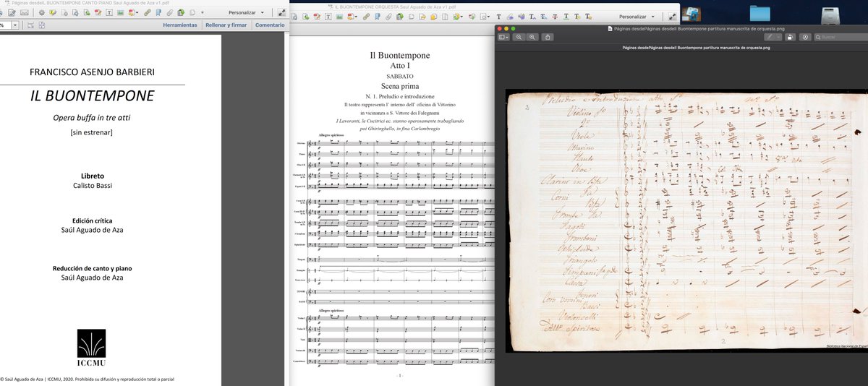Screen dimensions: 868x386
Task: Zoom in on manuscript in Preview
Action: coord(532,37)
